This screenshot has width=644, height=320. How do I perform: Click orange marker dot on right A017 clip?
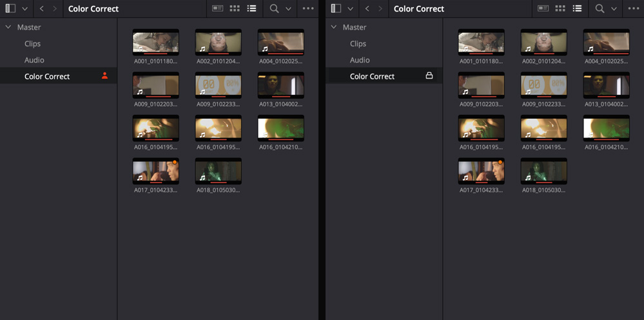(x=501, y=163)
